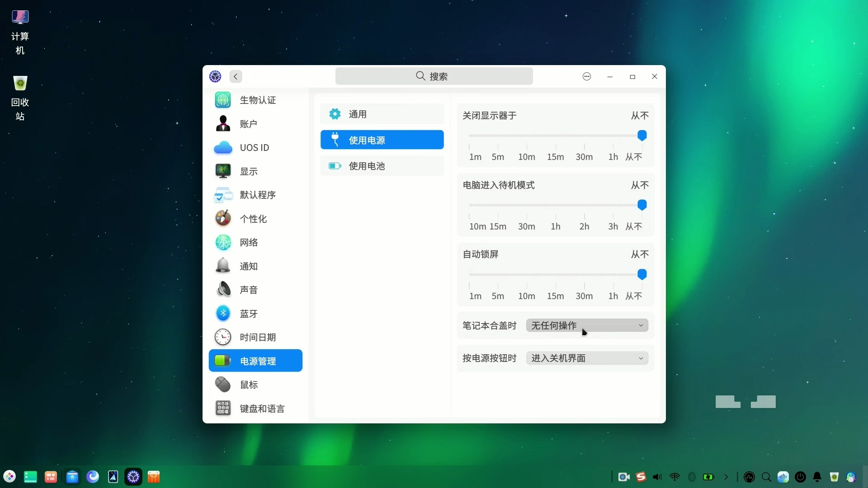Open the Wi-Fi tray icon

pyautogui.click(x=675, y=477)
